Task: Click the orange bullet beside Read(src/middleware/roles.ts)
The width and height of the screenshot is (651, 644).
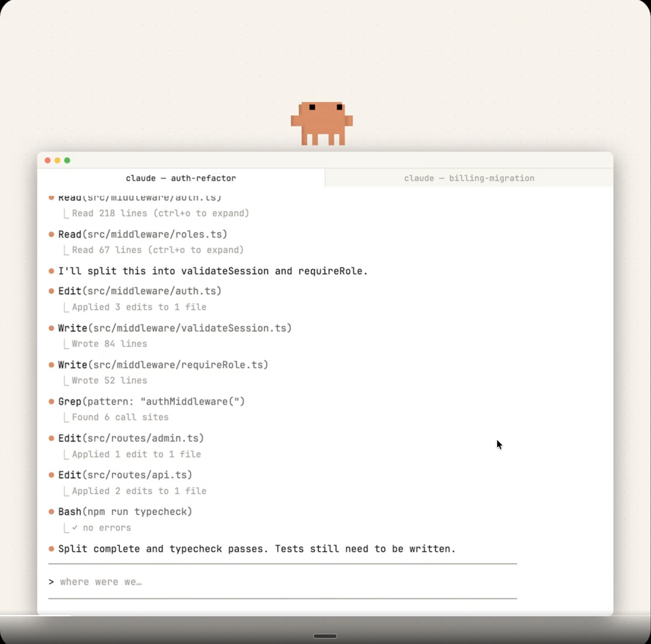Action: [52, 234]
